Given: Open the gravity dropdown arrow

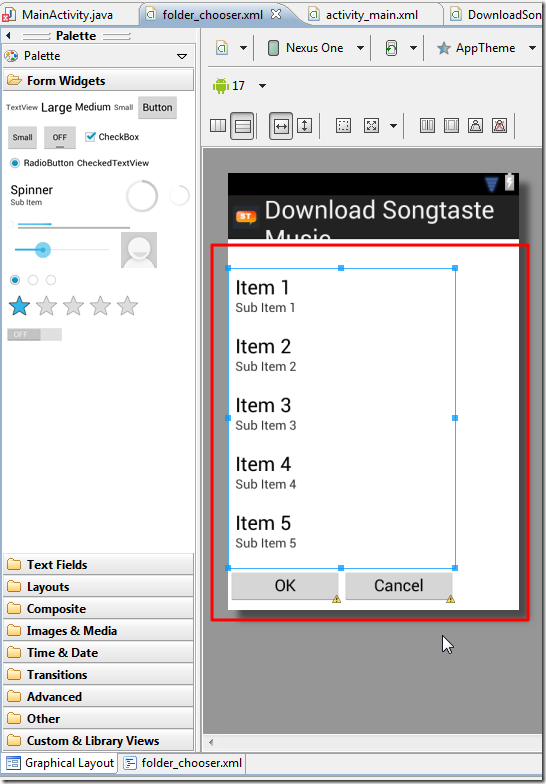Looking at the screenshot, I should tap(394, 126).
